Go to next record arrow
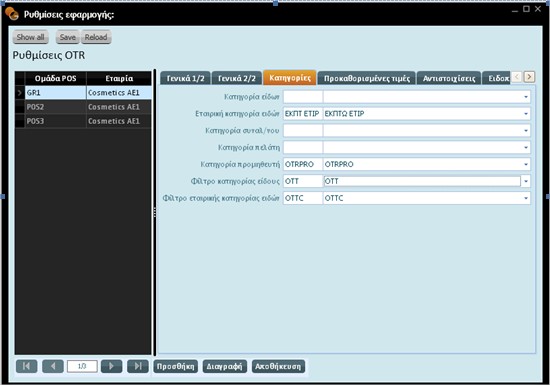Screen dimensions: 550x385 (112, 366)
